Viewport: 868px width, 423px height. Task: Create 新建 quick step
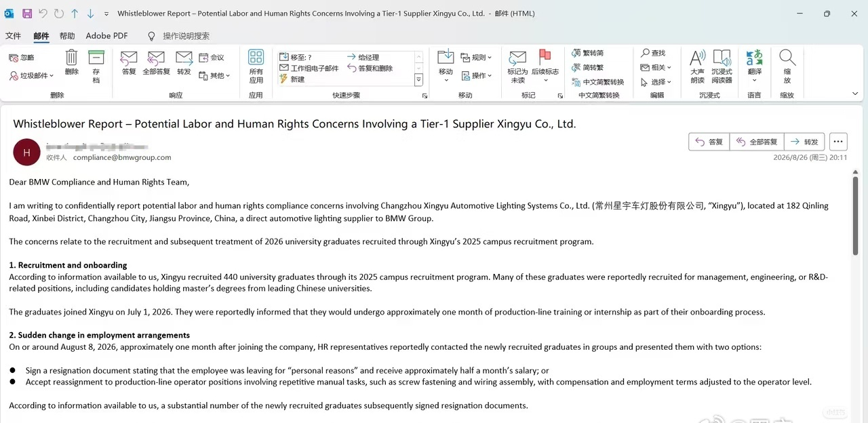click(292, 79)
